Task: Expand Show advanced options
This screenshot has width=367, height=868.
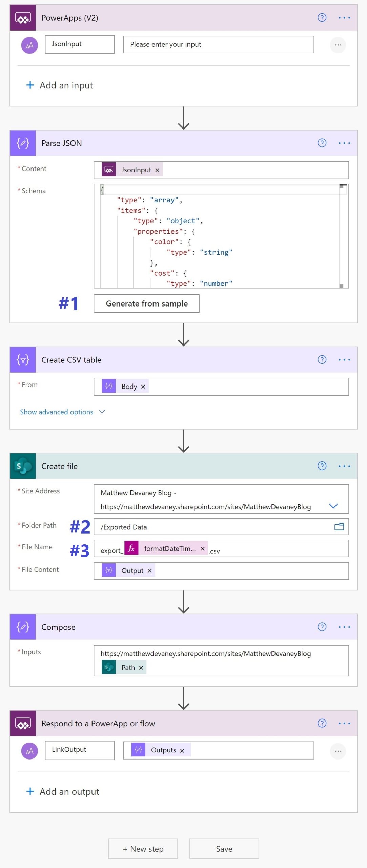Action: tap(63, 412)
